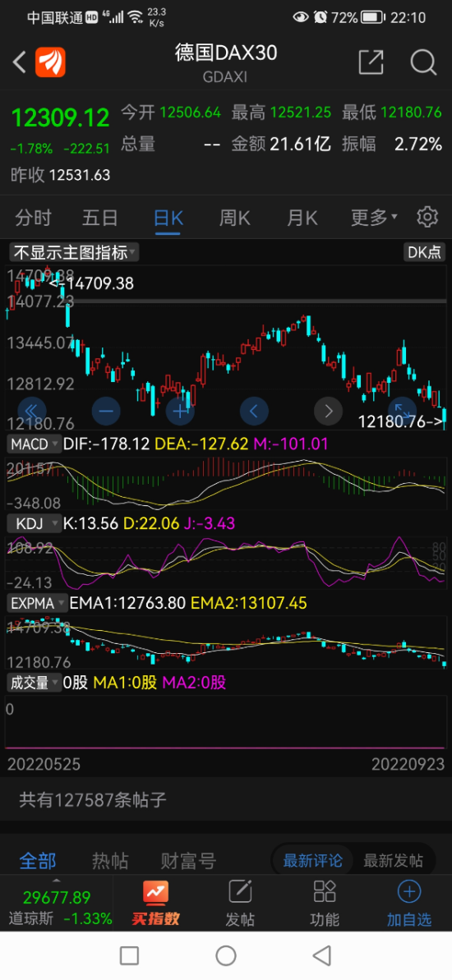Open the EXPMA indicator dropdown
The image size is (452, 980).
click(x=38, y=603)
